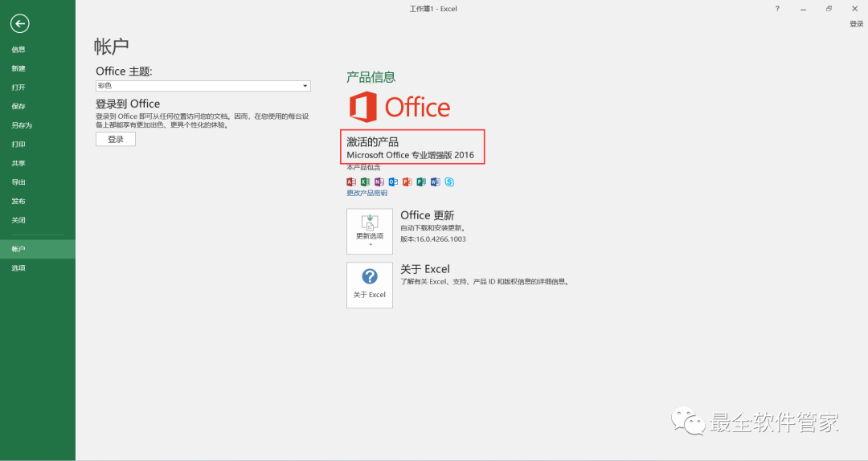Select 新建 in the sidebar
Viewport: 868px width, 461px height.
(x=38, y=68)
